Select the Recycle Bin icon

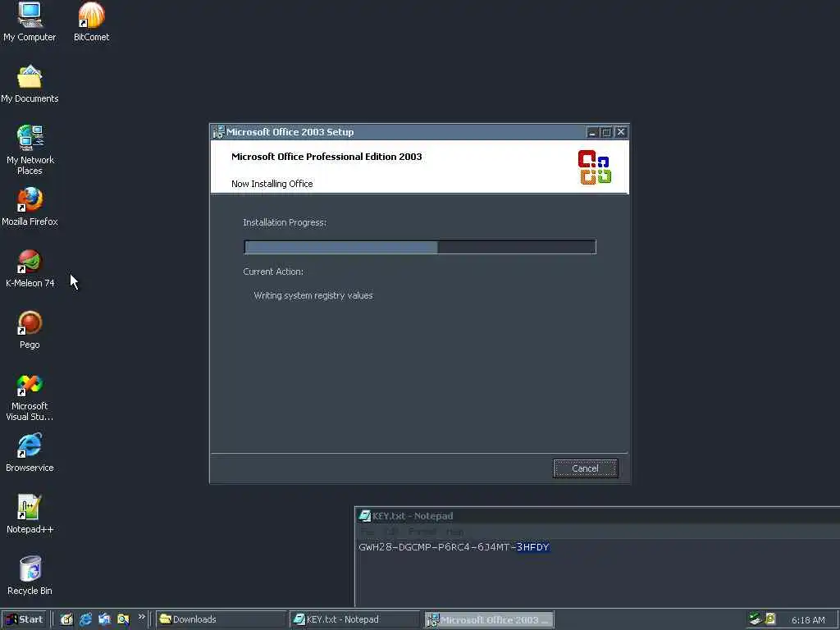click(30, 576)
